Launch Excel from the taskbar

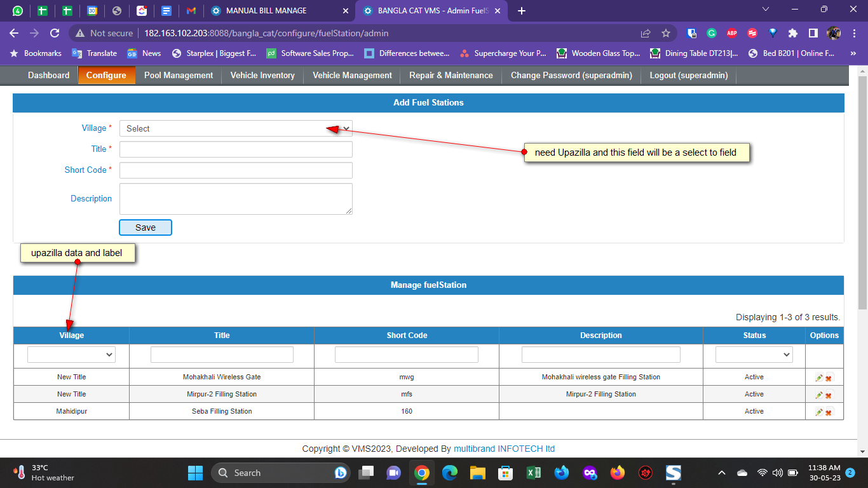[533, 473]
